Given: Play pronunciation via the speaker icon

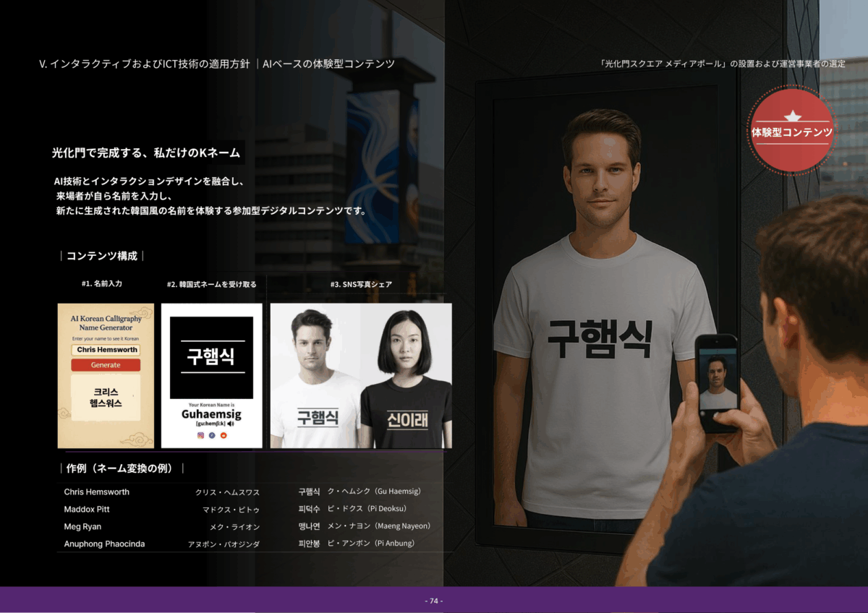Looking at the screenshot, I should tap(231, 424).
